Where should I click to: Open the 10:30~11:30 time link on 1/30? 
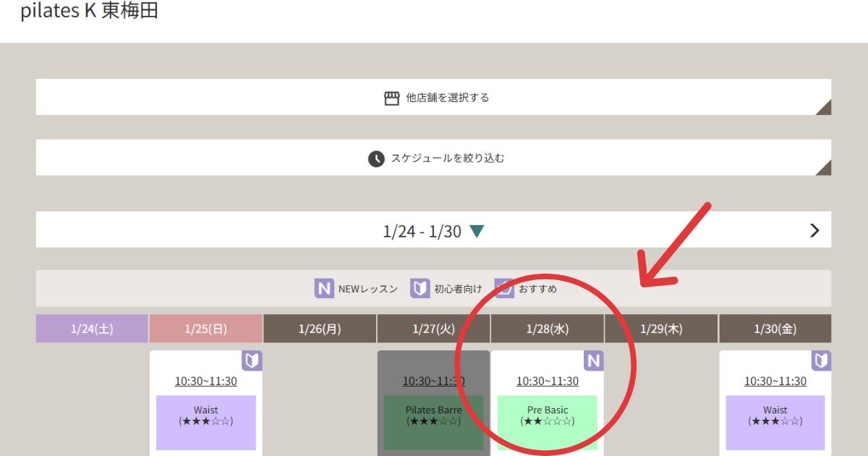click(775, 381)
